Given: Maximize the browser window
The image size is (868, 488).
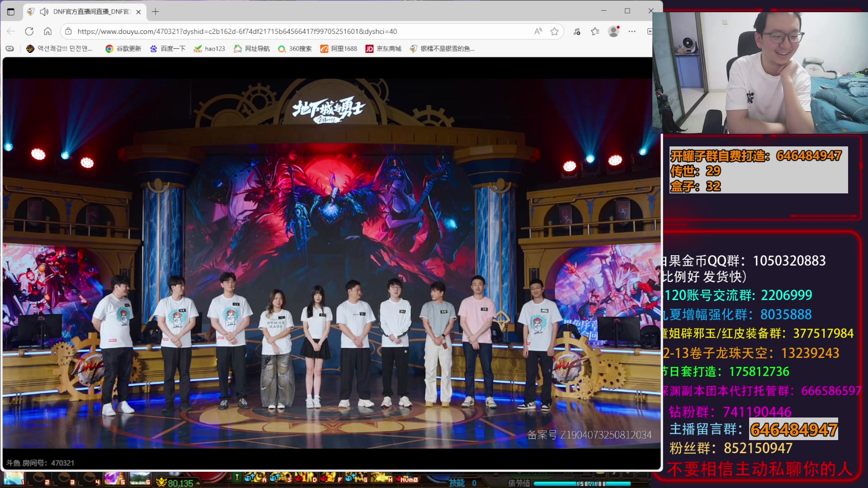Looking at the screenshot, I should [x=627, y=11].
